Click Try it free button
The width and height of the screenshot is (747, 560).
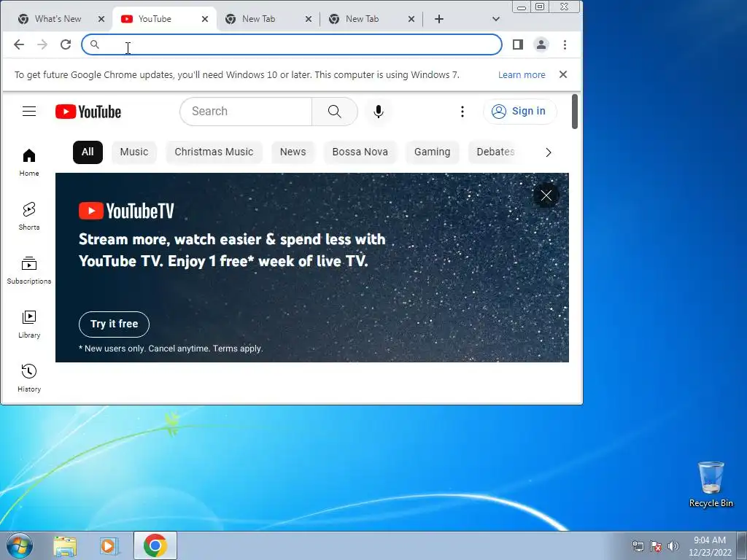(x=114, y=324)
